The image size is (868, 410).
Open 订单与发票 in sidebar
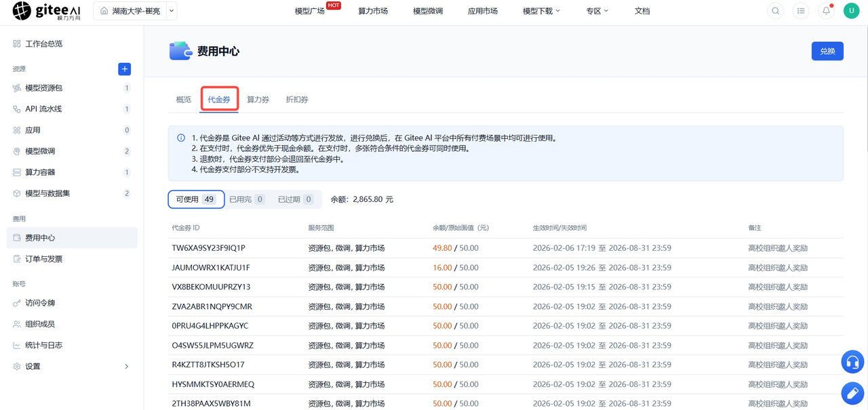point(72,259)
